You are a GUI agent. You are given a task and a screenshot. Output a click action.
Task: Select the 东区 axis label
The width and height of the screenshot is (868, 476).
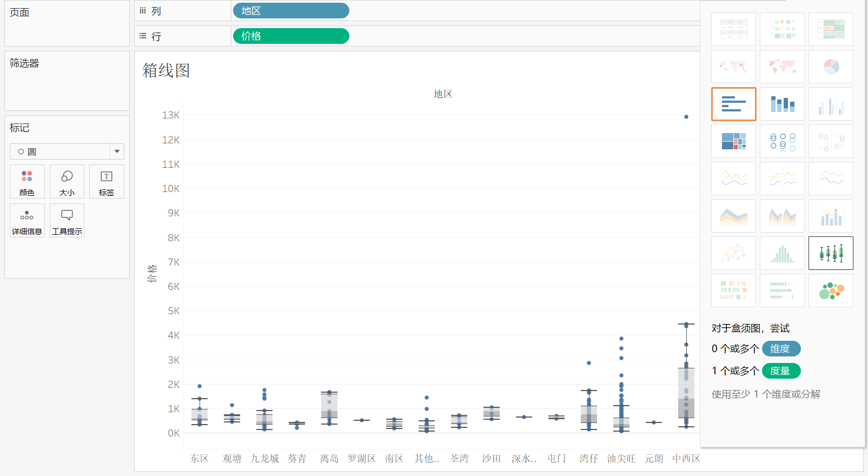200,459
